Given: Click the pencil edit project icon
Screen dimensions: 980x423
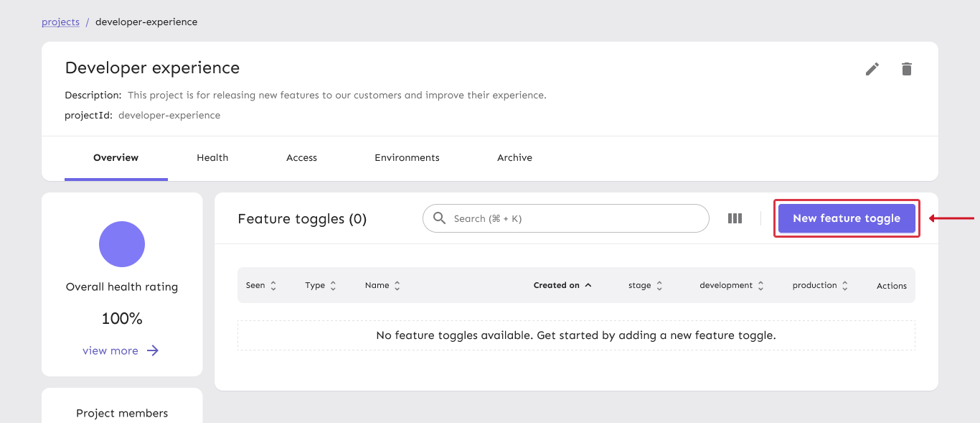Looking at the screenshot, I should point(872,69).
